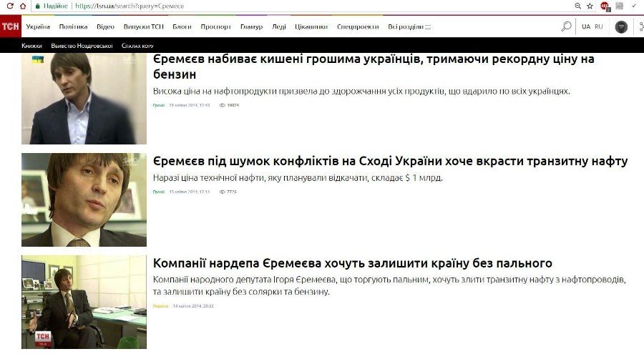Go to the Гламур section
The width and height of the screenshot is (644, 354).
251,26
